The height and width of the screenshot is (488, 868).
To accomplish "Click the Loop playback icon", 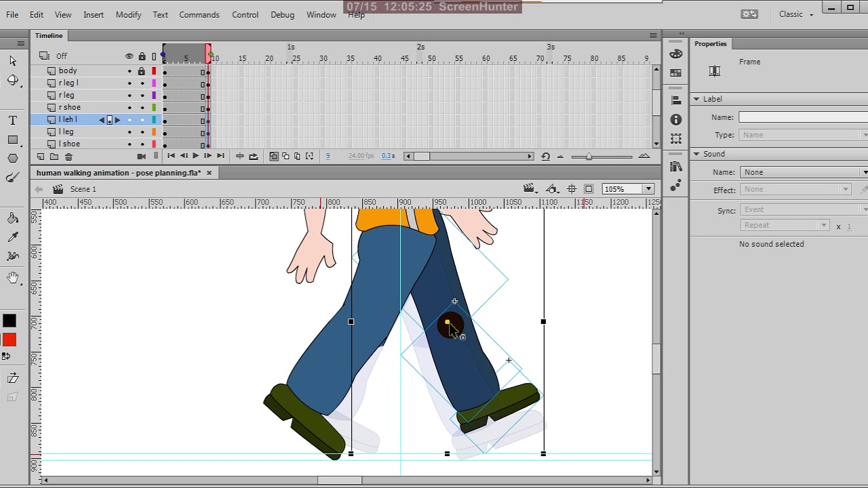I will [254, 157].
